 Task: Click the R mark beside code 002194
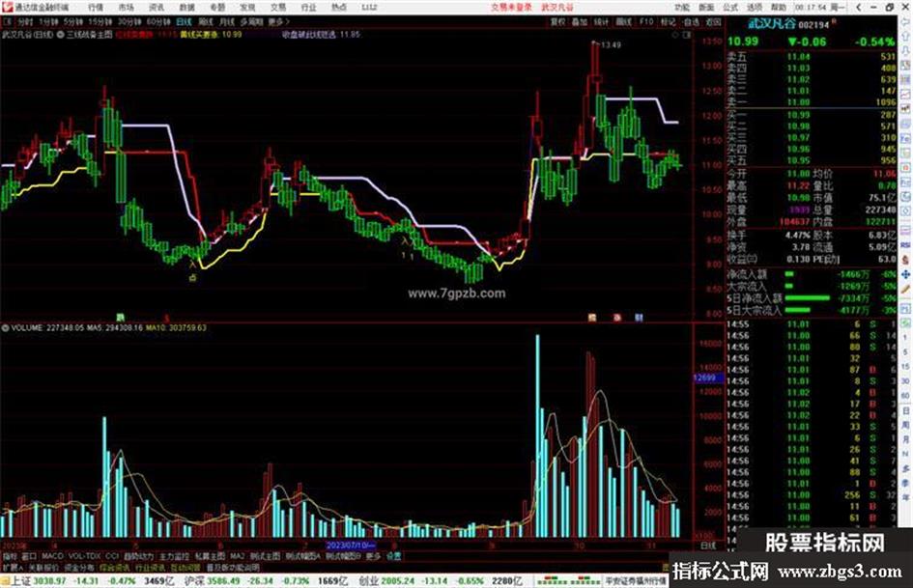click(834, 21)
